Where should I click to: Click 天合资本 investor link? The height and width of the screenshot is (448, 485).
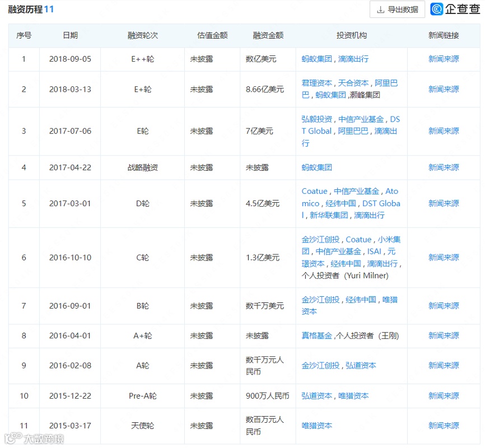pos(353,83)
